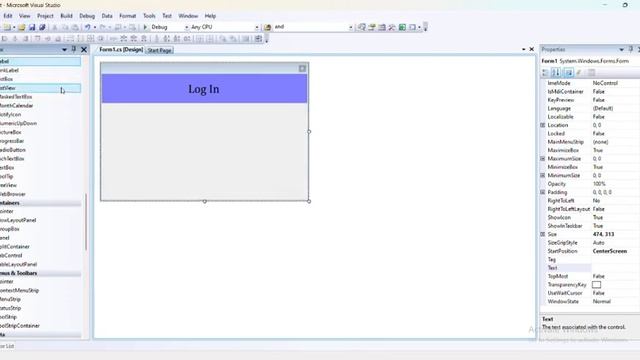Click the Open File folder icon
The image size is (640, 360).
[22, 27]
